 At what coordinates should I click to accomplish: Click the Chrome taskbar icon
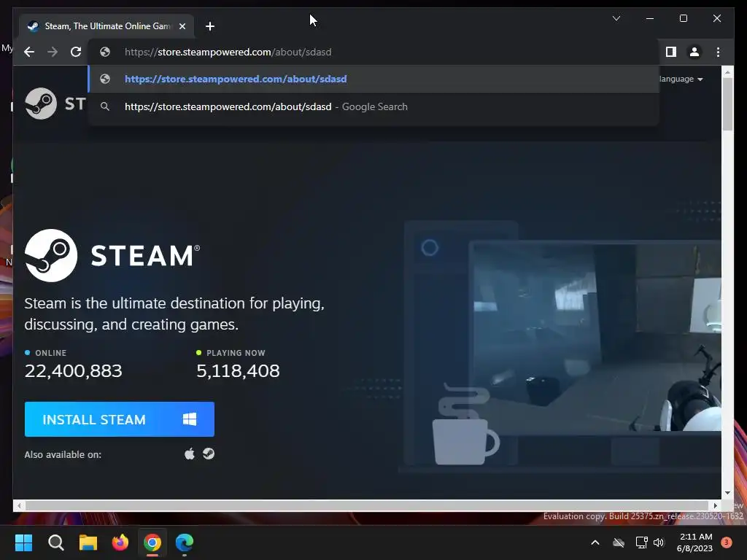click(152, 542)
